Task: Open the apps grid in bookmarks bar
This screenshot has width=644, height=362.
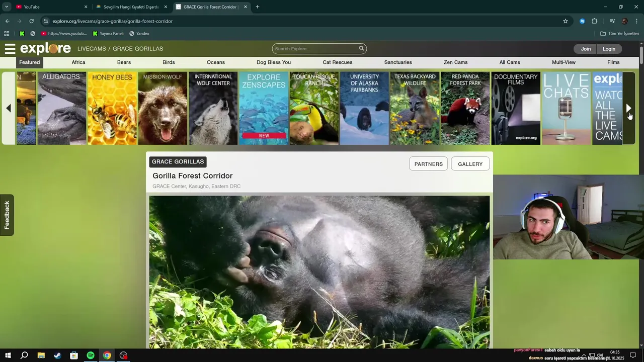Action: [7, 34]
